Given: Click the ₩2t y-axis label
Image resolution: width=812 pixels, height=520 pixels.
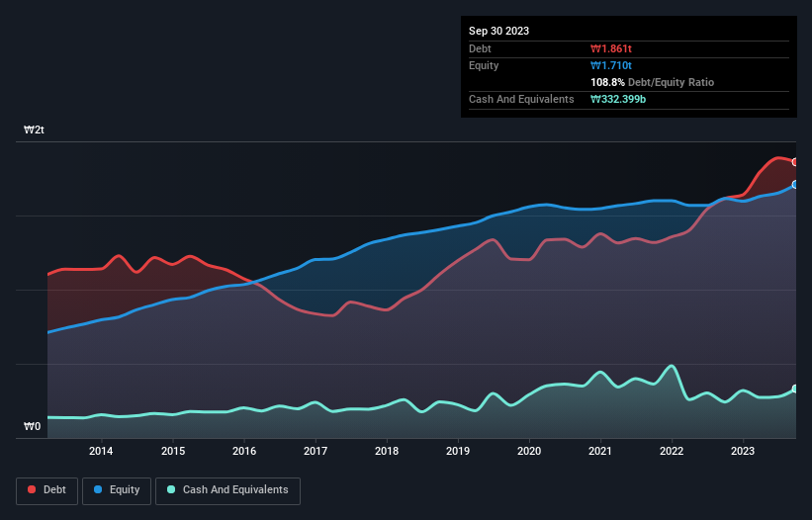Looking at the screenshot, I should pos(35,130).
